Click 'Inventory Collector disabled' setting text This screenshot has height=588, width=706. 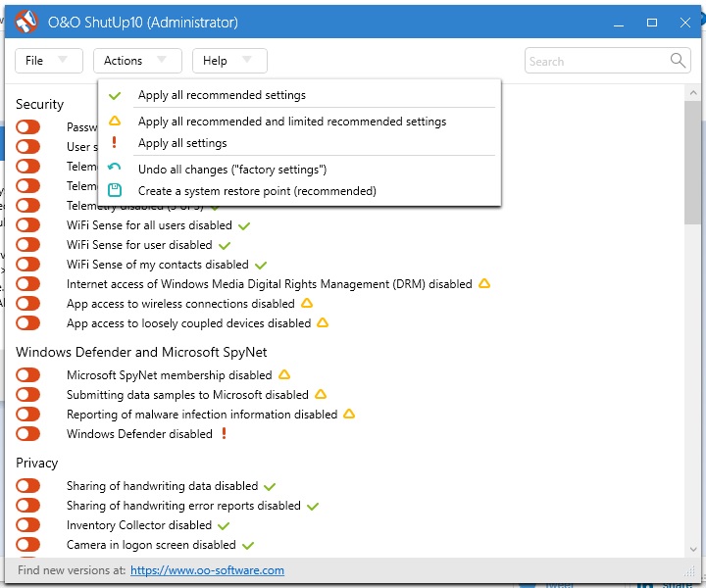(139, 525)
